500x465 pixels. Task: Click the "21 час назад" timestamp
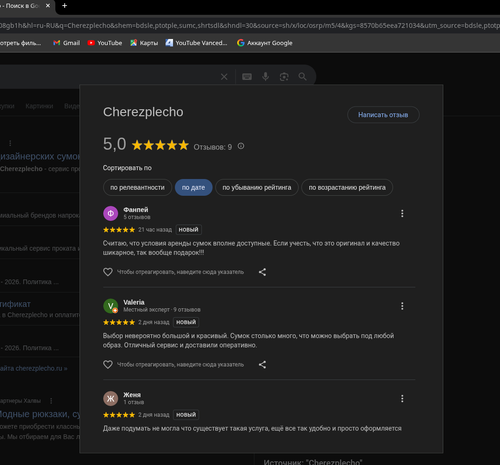point(155,230)
